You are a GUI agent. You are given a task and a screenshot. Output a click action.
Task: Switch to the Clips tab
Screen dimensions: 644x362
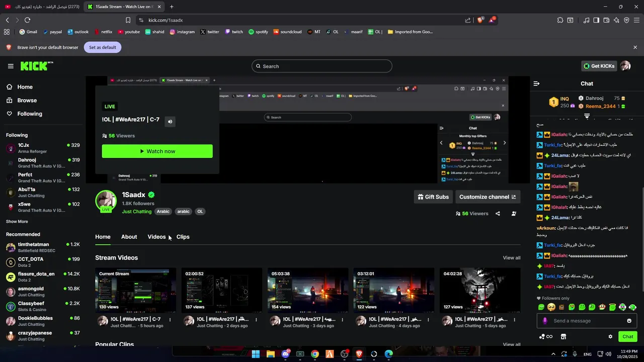[x=183, y=237]
